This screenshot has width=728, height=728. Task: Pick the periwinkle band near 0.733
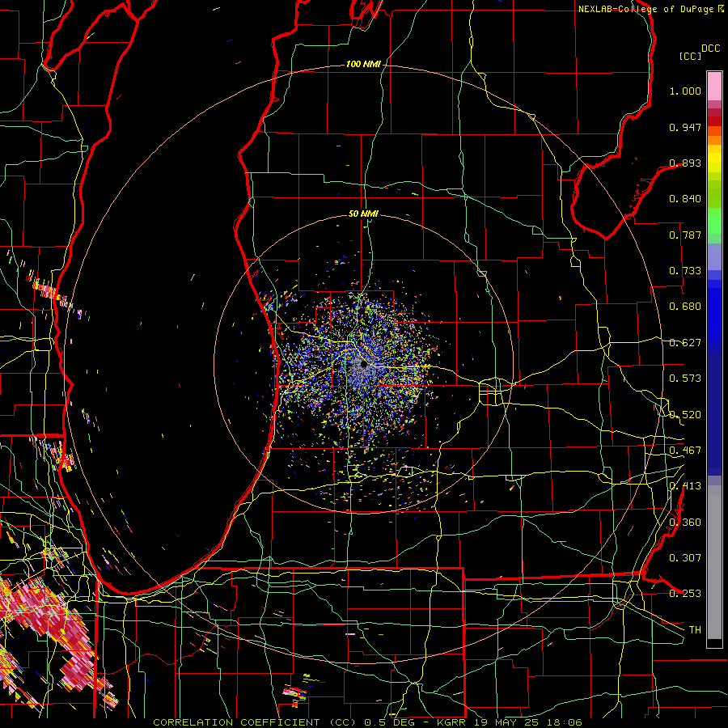tap(714, 256)
